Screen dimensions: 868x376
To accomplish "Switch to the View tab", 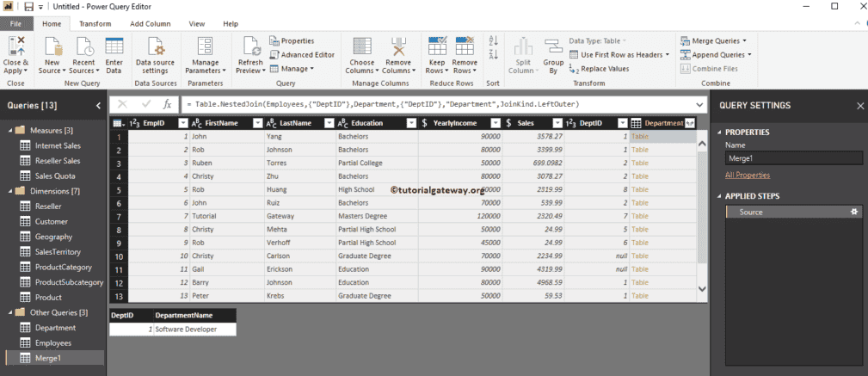I will click(x=196, y=24).
